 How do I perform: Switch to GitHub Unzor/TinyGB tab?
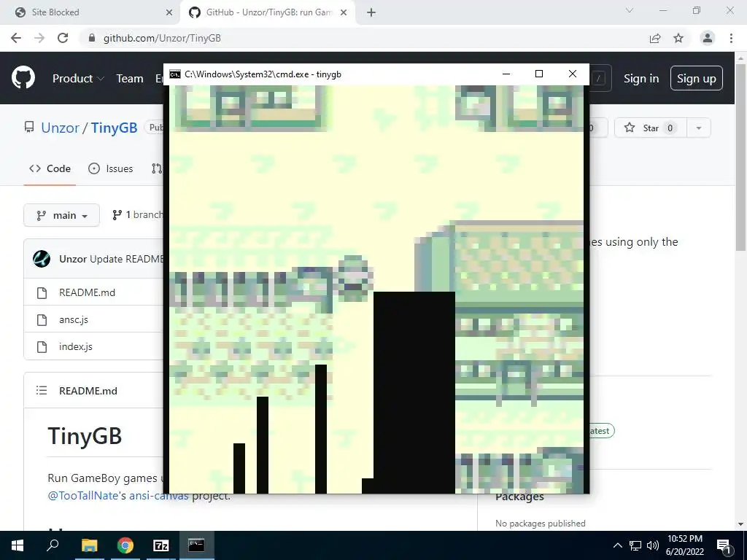click(268, 12)
